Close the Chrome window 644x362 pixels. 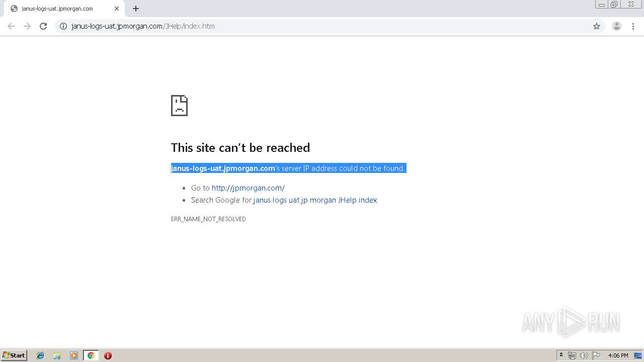pos(631,5)
